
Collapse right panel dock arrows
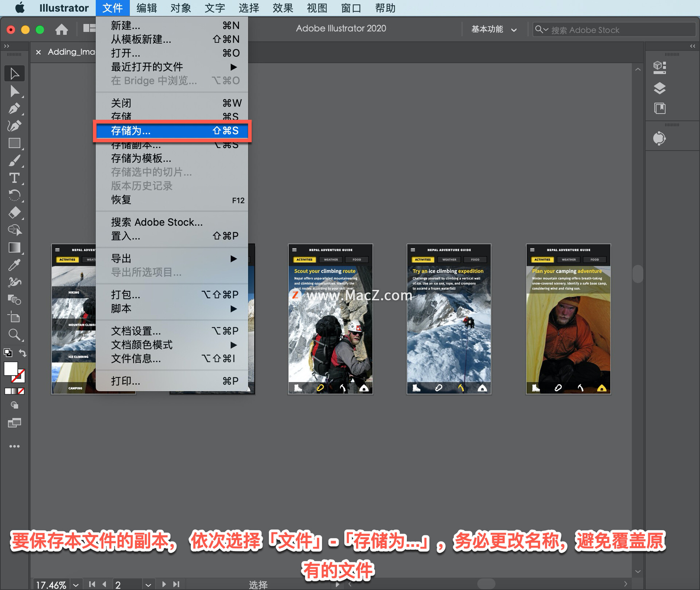pyautogui.click(x=692, y=46)
